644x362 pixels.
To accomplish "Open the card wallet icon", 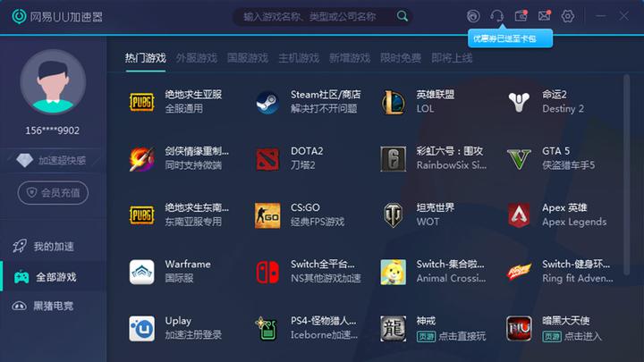I will pos(521,16).
